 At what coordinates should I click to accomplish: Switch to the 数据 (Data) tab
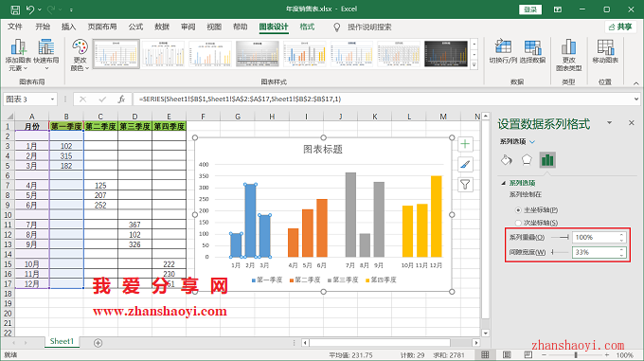point(162,27)
